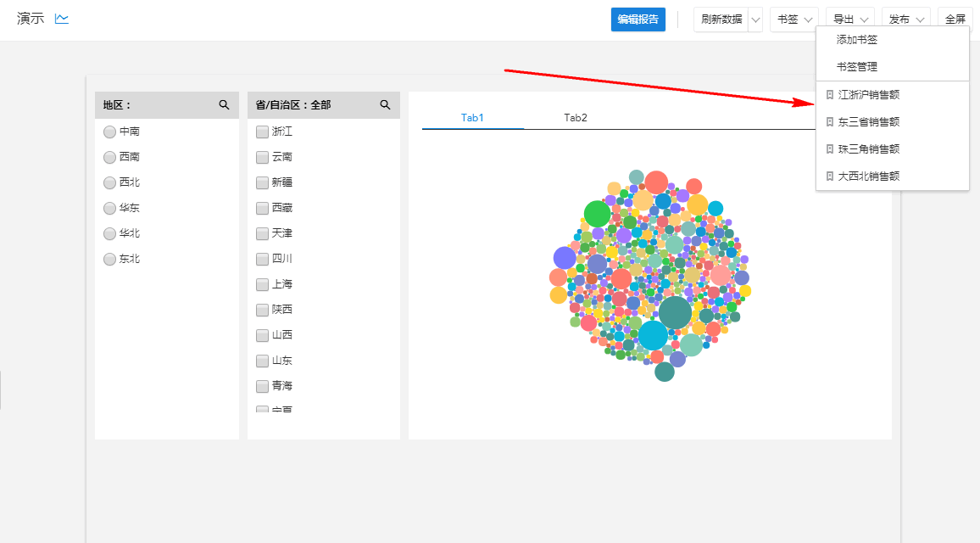Choose 添加书签 from the menu

coord(856,40)
